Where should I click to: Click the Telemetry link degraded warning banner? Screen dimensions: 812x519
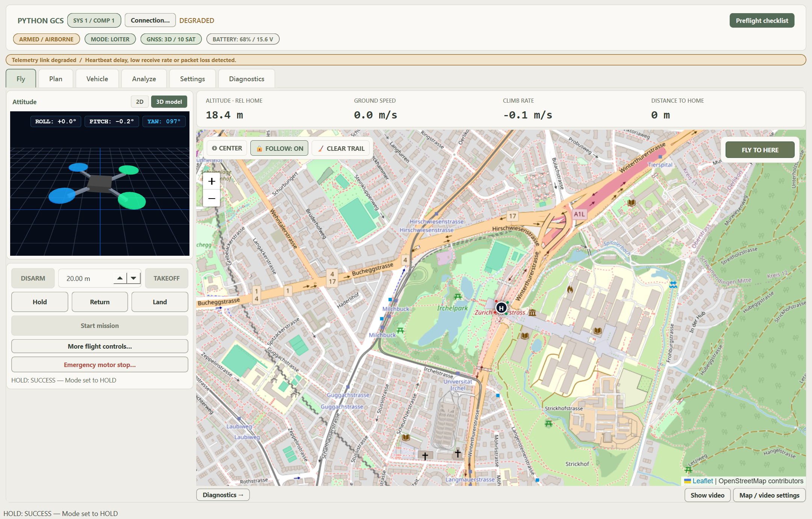coord(406,60)
